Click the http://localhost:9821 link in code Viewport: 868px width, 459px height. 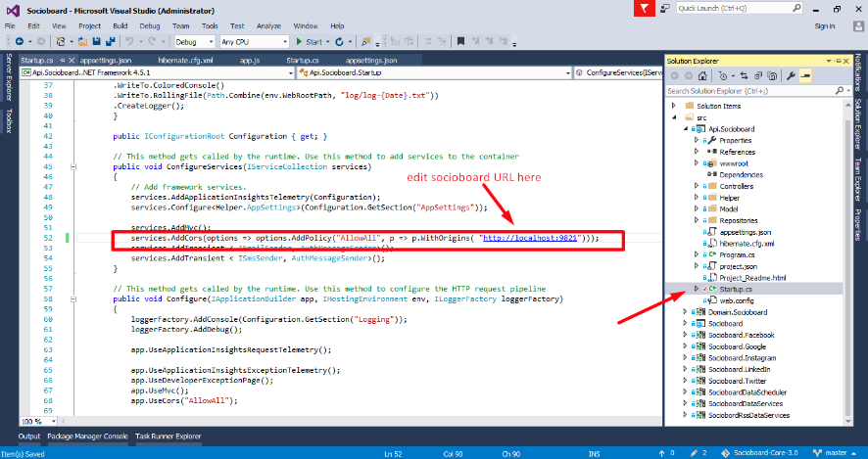click(530, 238)
